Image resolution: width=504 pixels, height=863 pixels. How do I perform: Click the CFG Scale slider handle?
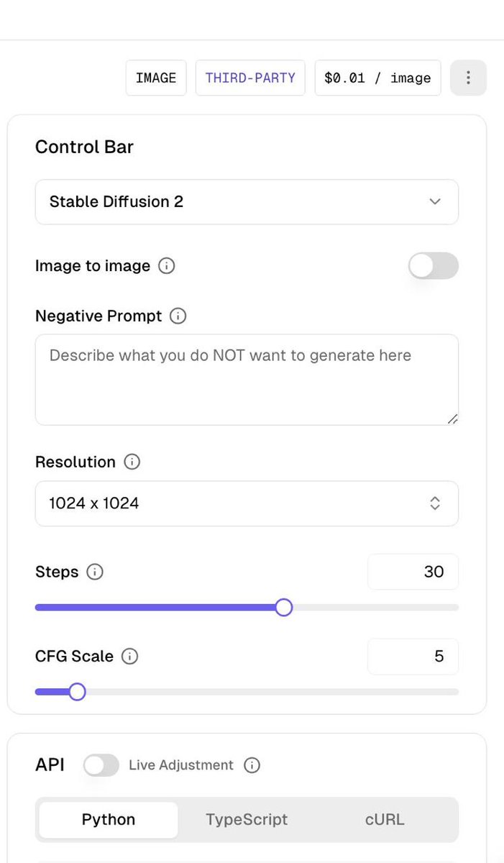(x=77, y=692)
